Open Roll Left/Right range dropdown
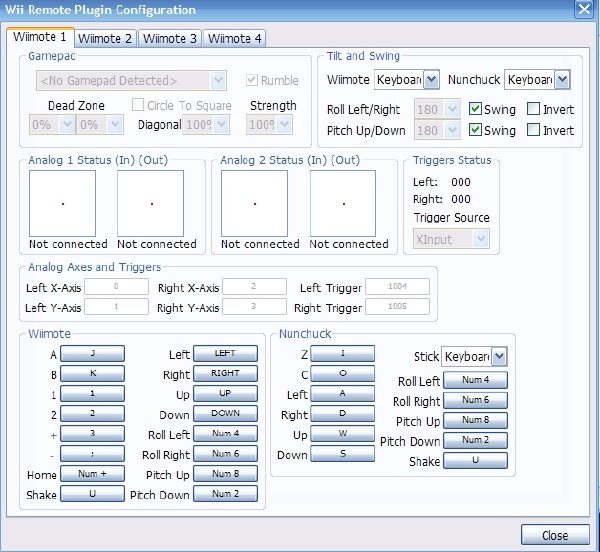The image size is (600, 552). pyautogui.click(x=437, y=109)
